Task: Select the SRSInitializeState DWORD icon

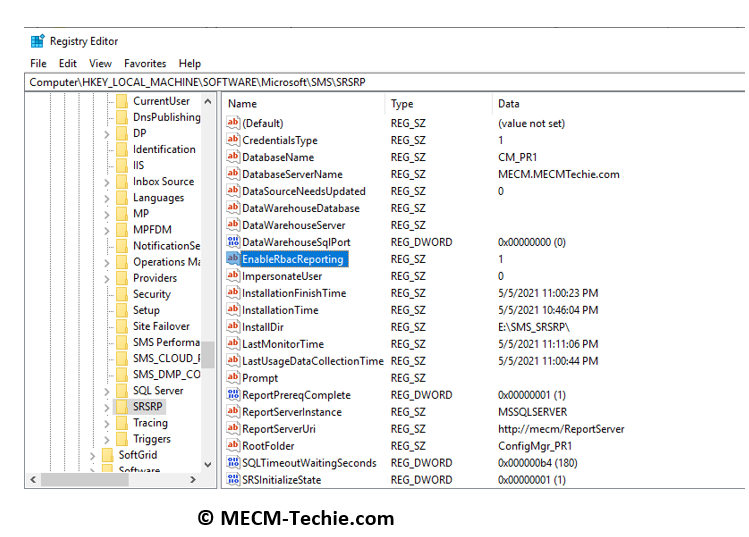Action: 233,479
